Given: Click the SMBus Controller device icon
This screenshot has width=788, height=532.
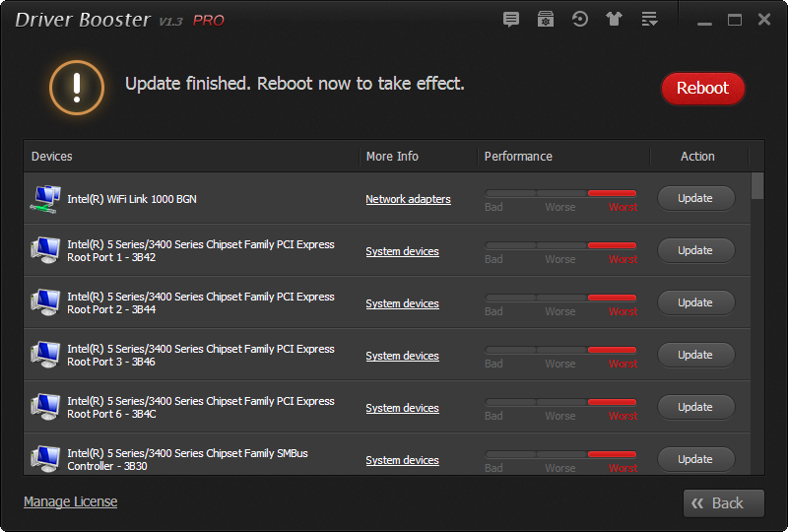Looking at the screenshot, I should point(45,459).
